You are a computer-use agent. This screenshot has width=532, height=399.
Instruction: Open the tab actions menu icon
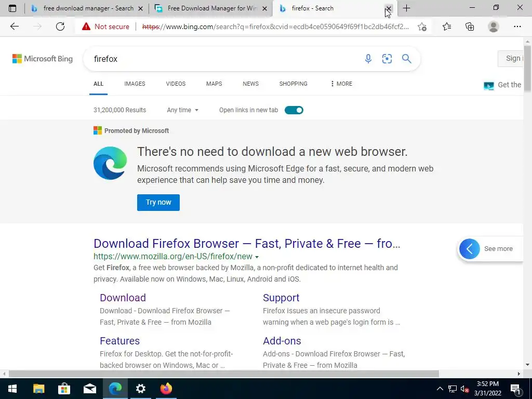[x=12, y=8]
